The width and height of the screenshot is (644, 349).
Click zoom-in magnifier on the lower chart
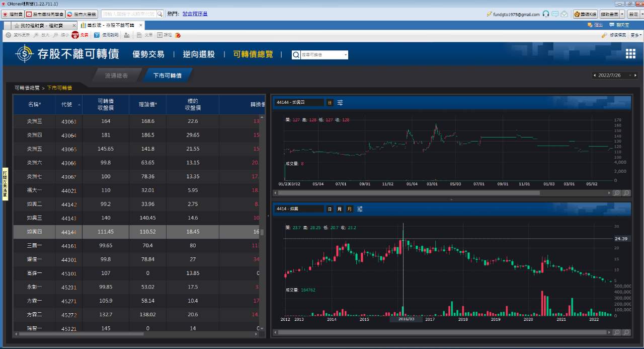617,332
